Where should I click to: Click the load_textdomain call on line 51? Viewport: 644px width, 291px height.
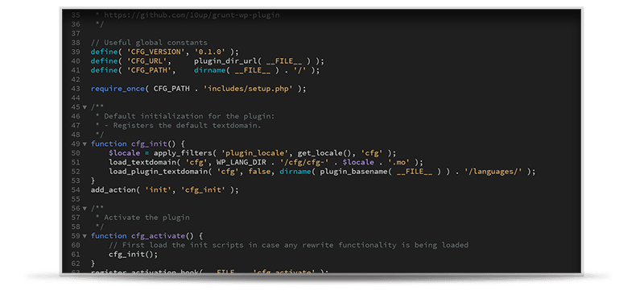click(142, 162)
